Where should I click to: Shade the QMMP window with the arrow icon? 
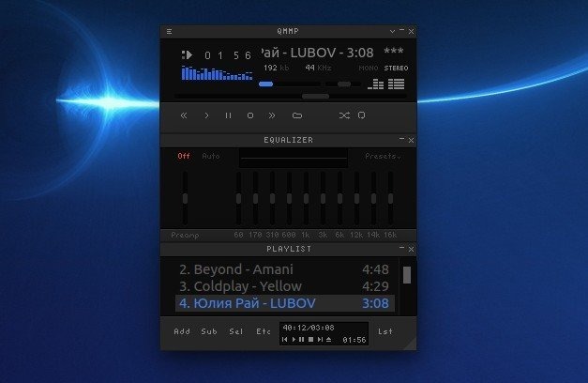pyautogui.click(x=392, y=32)
